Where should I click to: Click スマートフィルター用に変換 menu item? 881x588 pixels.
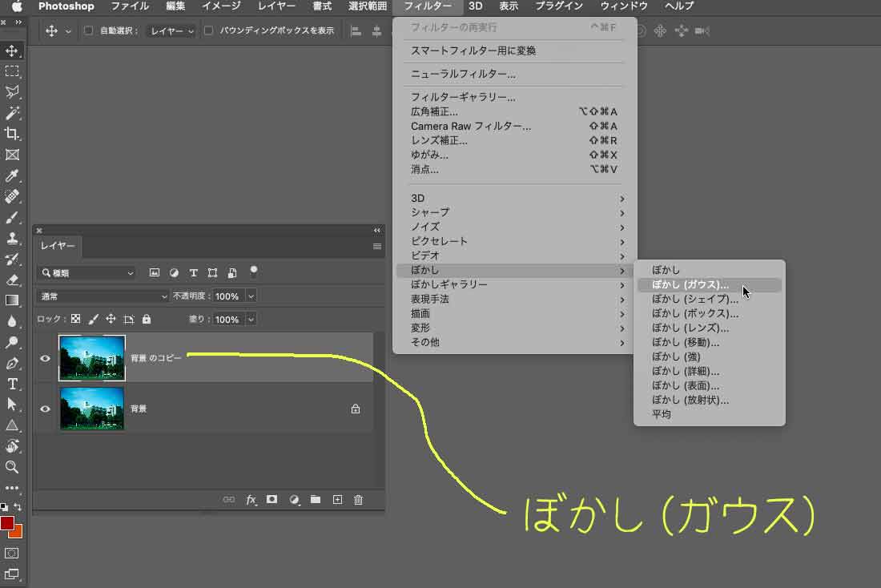515,50
